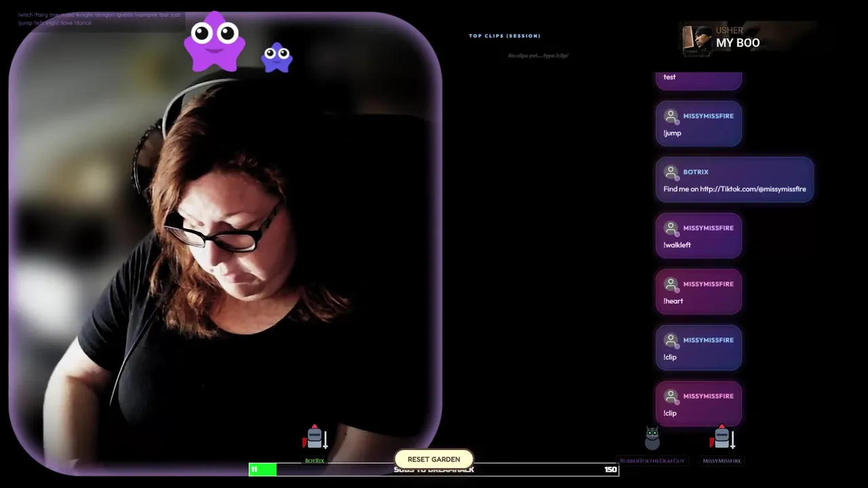Select the BotRix knight avatar
This screenshot has width=868, height=488.
(315, 439)
